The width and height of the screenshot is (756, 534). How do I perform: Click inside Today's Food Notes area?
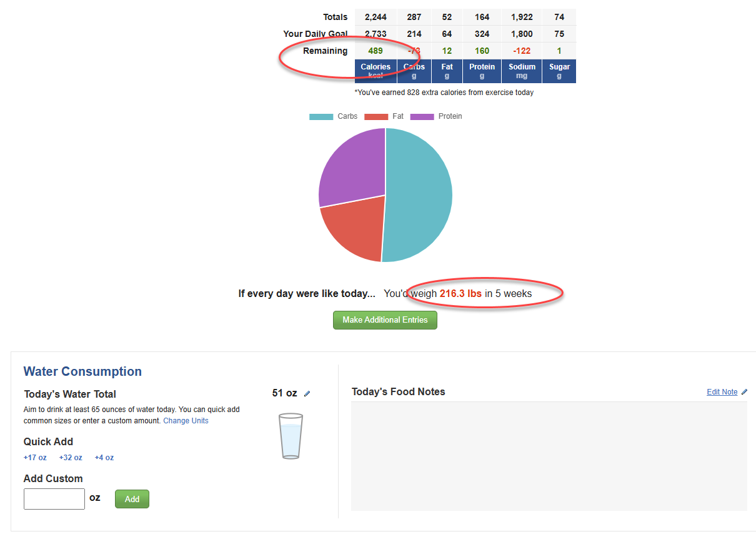tap(549, 456)
